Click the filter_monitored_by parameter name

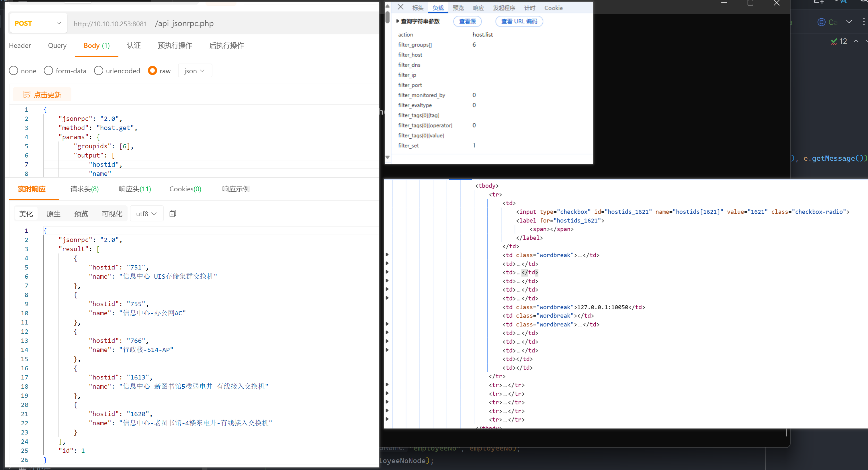pyautogui.click(x=422, y=95)
